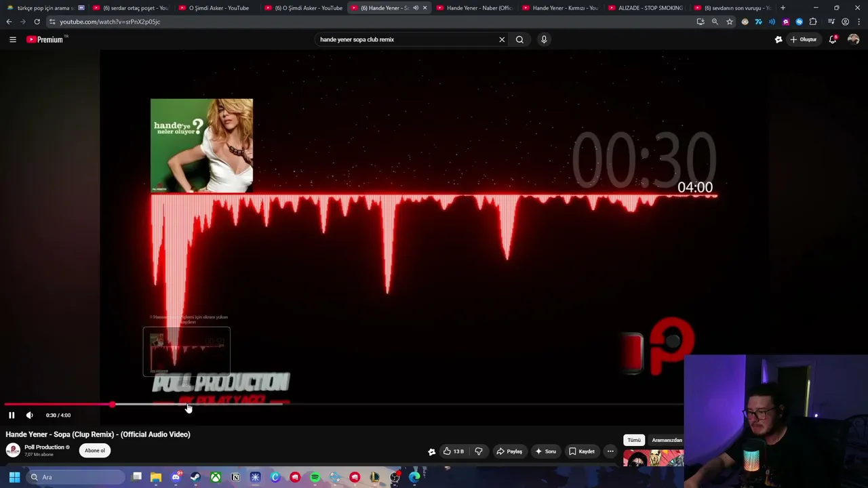868x488 pixels.
Task: Click sparkle icon left of like button
Action: point(432,451)
